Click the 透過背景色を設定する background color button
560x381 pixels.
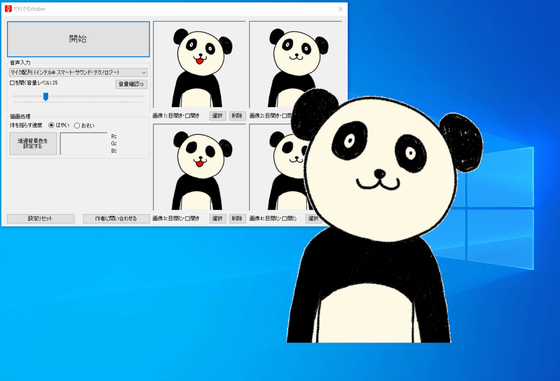tap(33, 144)
